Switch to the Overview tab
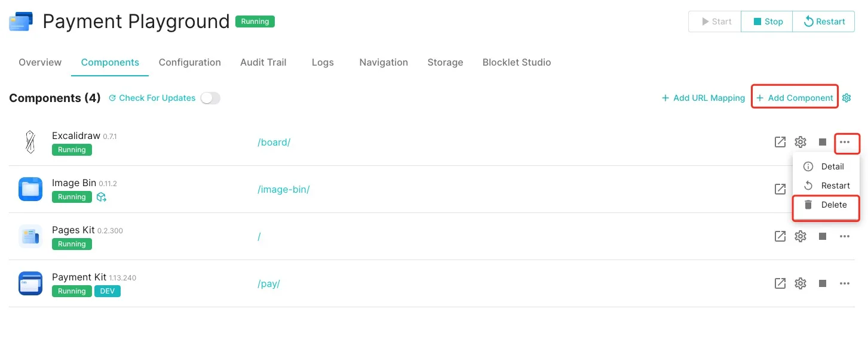The image size is (868, 355). pos(40,62)
